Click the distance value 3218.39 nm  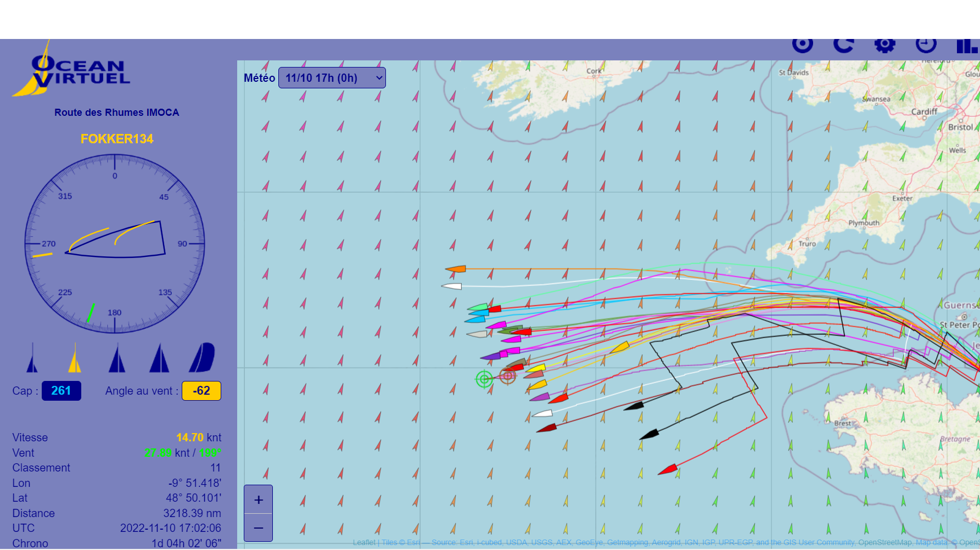[192, 513]
